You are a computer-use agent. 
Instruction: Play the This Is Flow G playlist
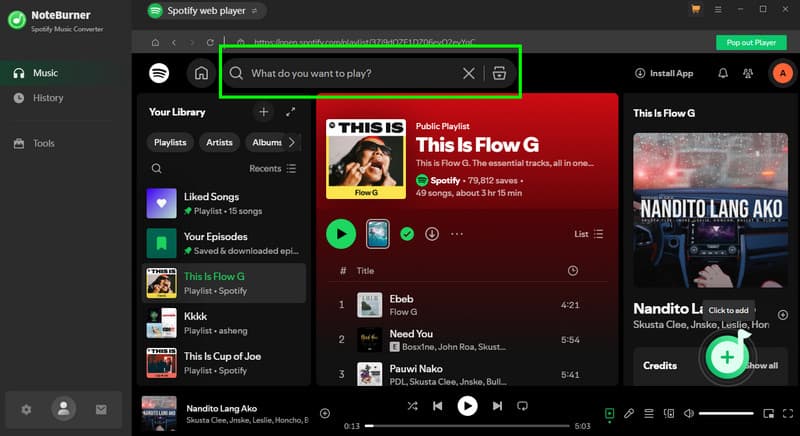tap(341, 234)
